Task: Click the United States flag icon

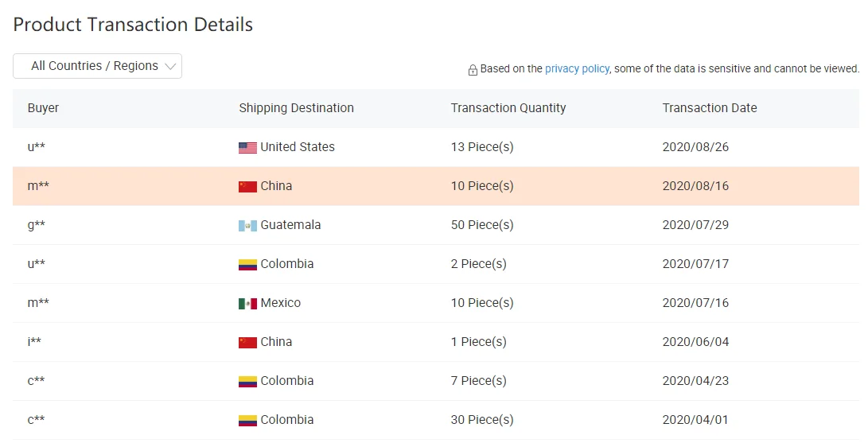Action: pyautogui.click(x=247, y=147)
